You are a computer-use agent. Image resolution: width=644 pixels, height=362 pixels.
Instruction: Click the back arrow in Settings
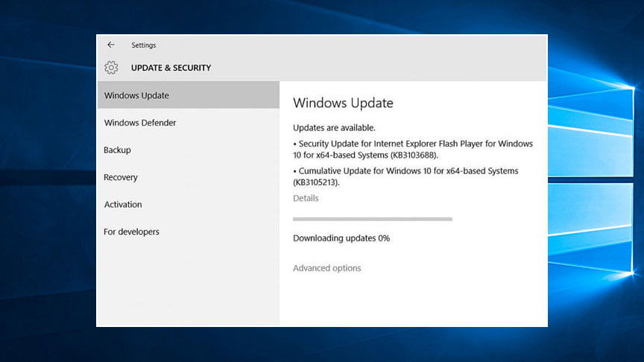pyautogui.click(x=111, y=45)
